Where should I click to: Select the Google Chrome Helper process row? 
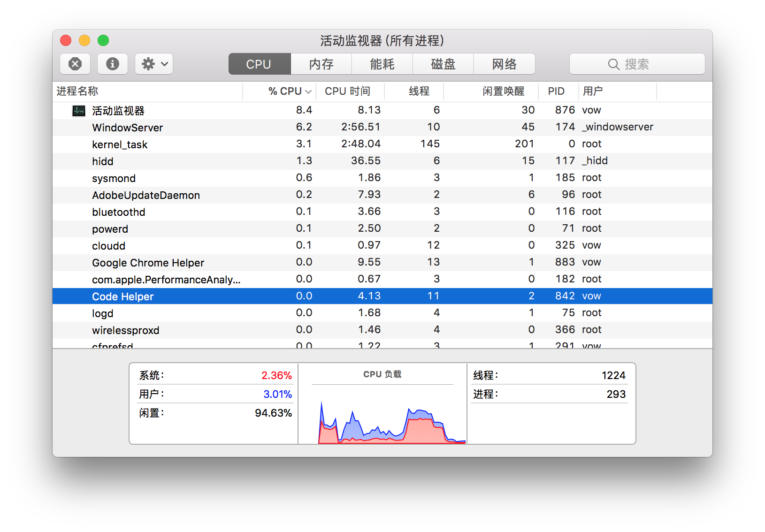coord(382,262)
